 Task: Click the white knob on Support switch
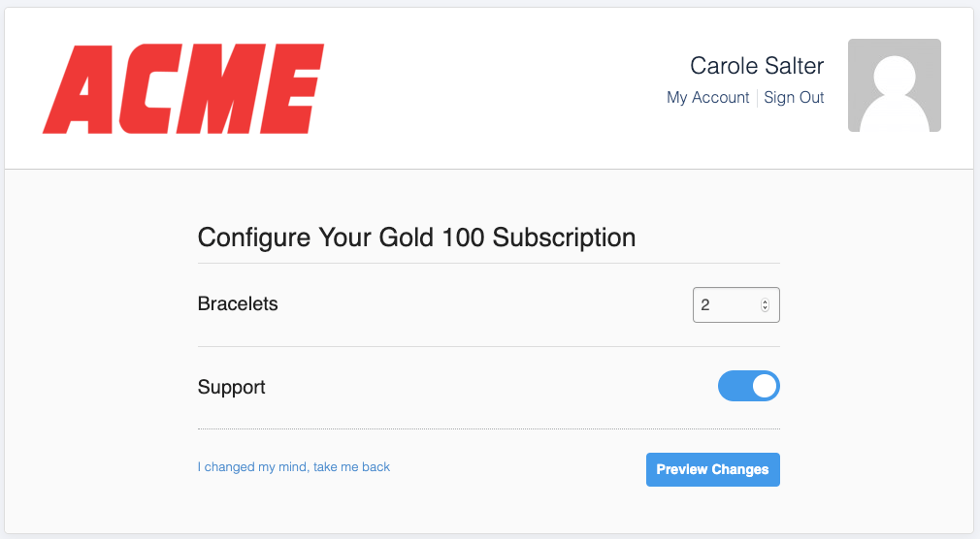[x=765, y=386]
